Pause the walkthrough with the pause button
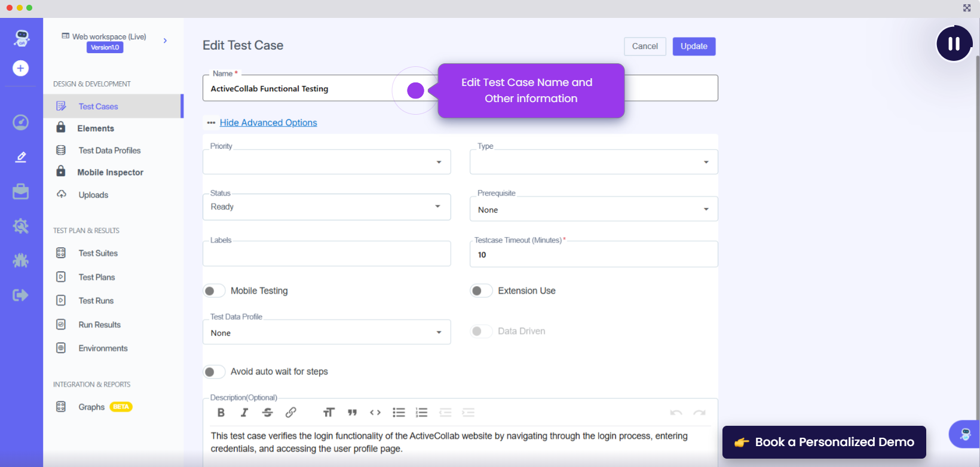The width and height of the screenshot is (980, 467). pos(954,44)
